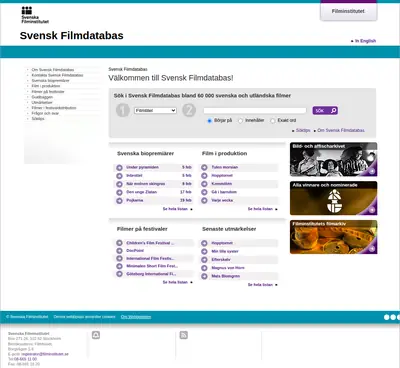This screenshot has width=400, height=368.
Task: Open Utmärkelser in sidebar menu
Action: [42, 102]
